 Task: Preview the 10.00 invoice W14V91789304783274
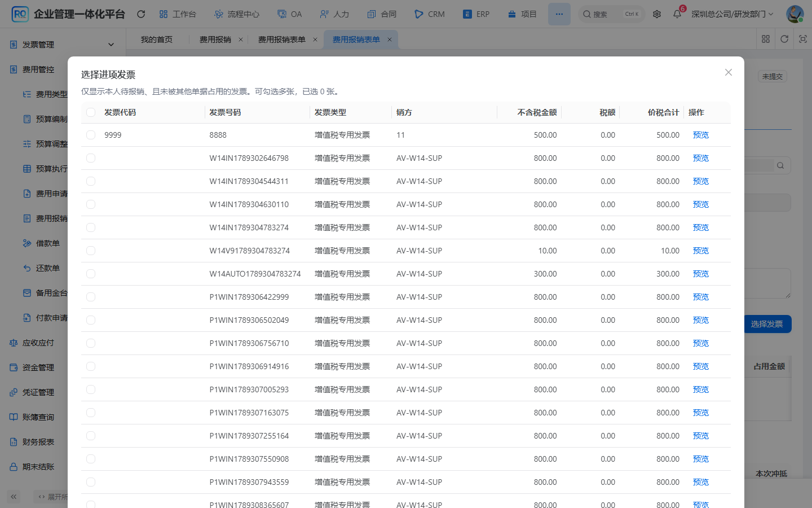coord(701,251)
